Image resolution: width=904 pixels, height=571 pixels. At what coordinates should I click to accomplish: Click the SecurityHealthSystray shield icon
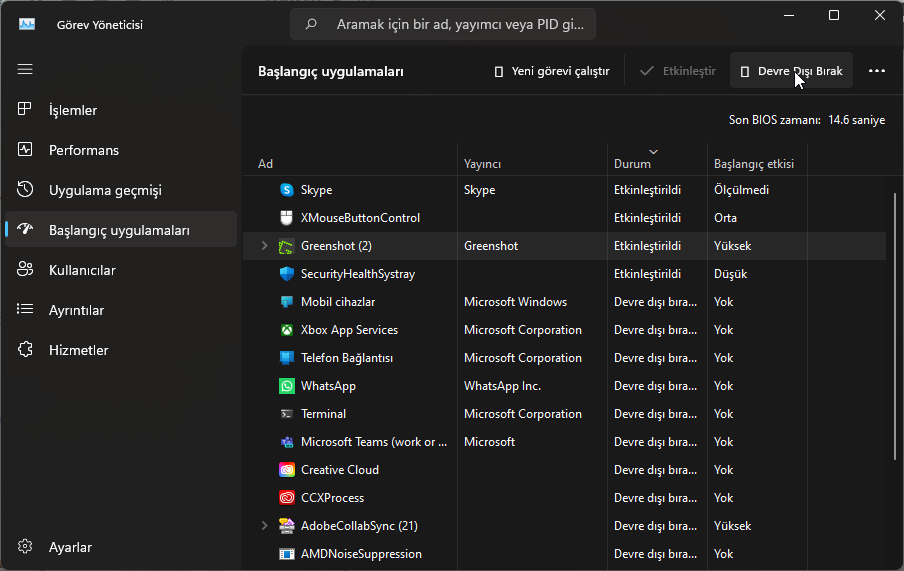(x=287, y=273)
